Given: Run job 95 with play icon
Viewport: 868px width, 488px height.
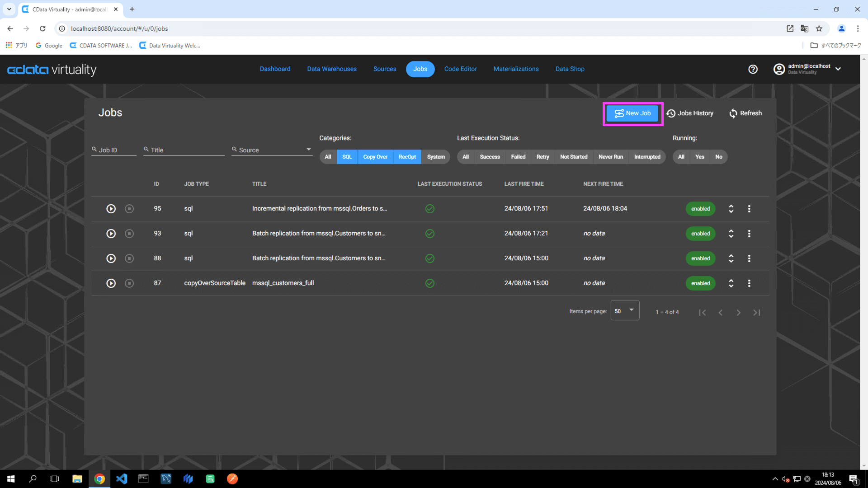Looking at the screenshot, I should point(111,209).
